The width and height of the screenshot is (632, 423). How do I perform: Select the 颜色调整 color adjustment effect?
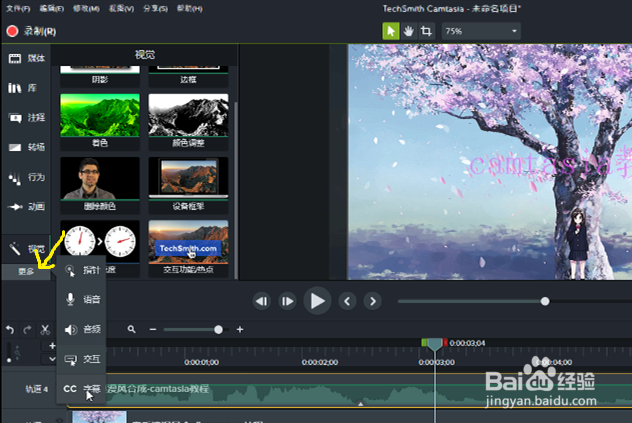tap(188, 121)
